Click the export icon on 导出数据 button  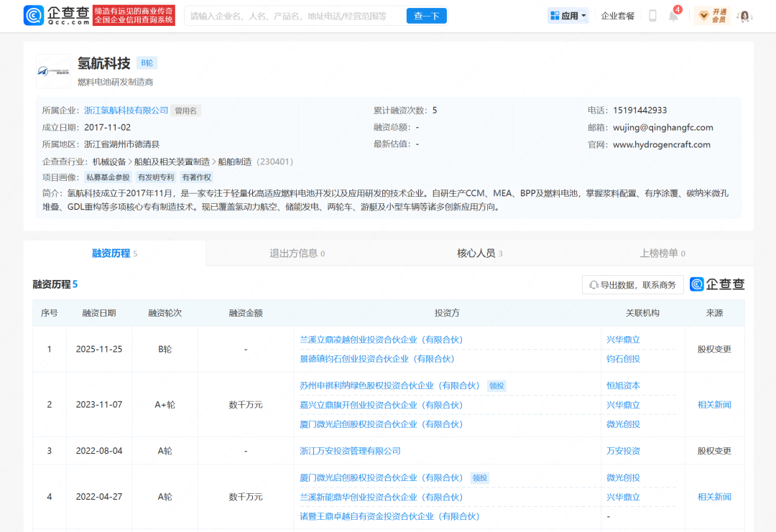pyautogui.click(x=595, y=284)
